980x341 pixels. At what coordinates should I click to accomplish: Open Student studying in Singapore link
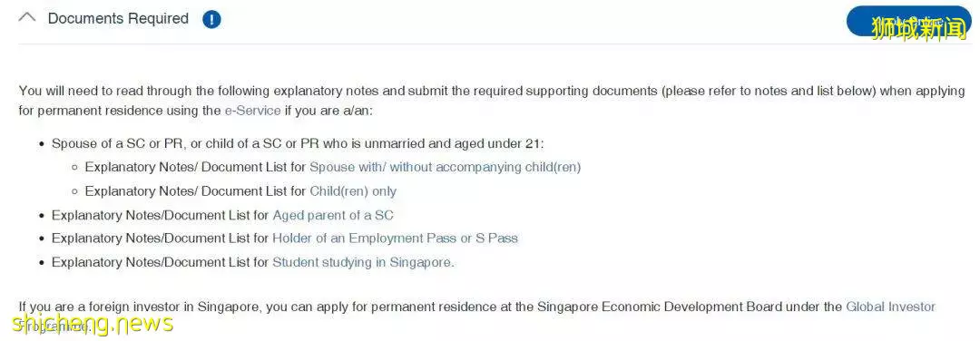[362, 262]
